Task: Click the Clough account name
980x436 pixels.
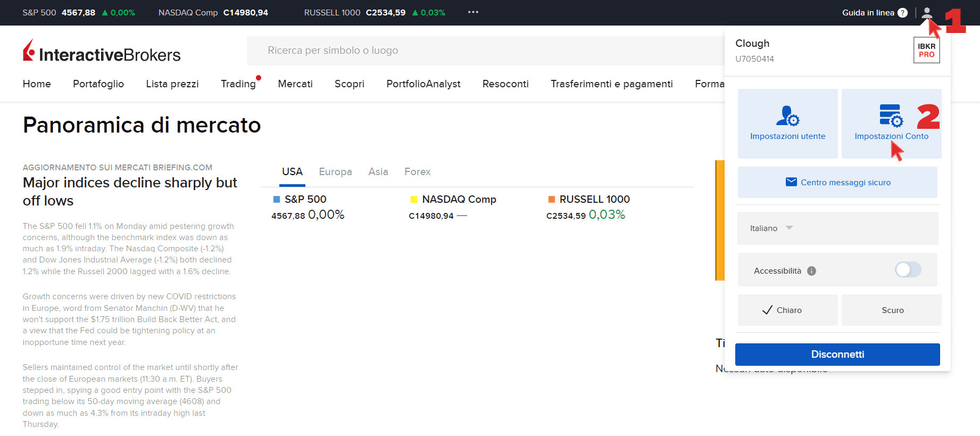Action: [x=752, y=44]
